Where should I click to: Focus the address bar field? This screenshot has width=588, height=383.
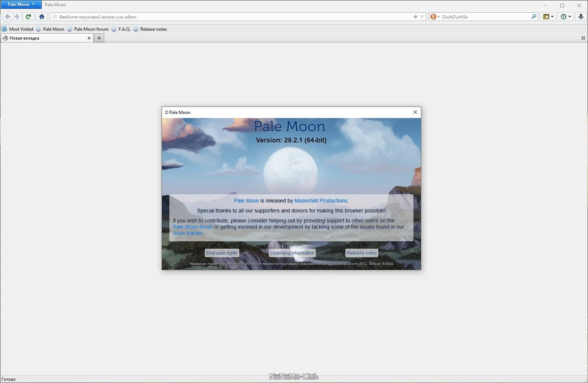(238, 17)
